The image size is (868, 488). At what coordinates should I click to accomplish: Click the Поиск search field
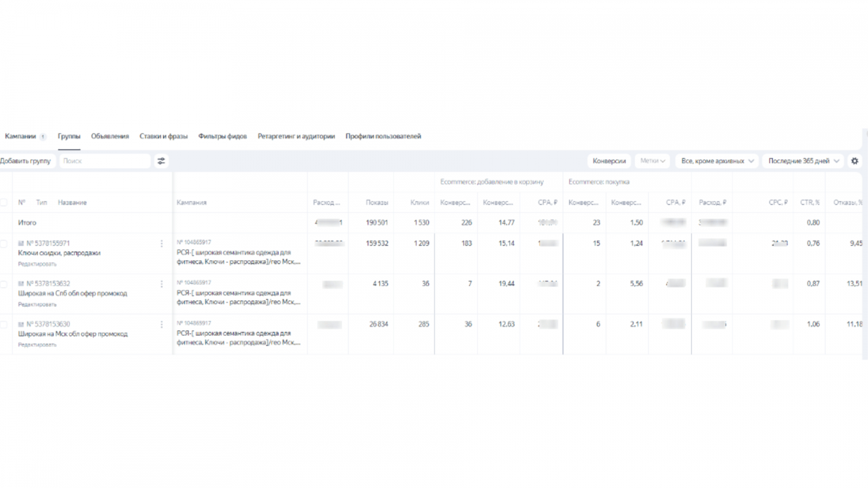coord(104,161)
